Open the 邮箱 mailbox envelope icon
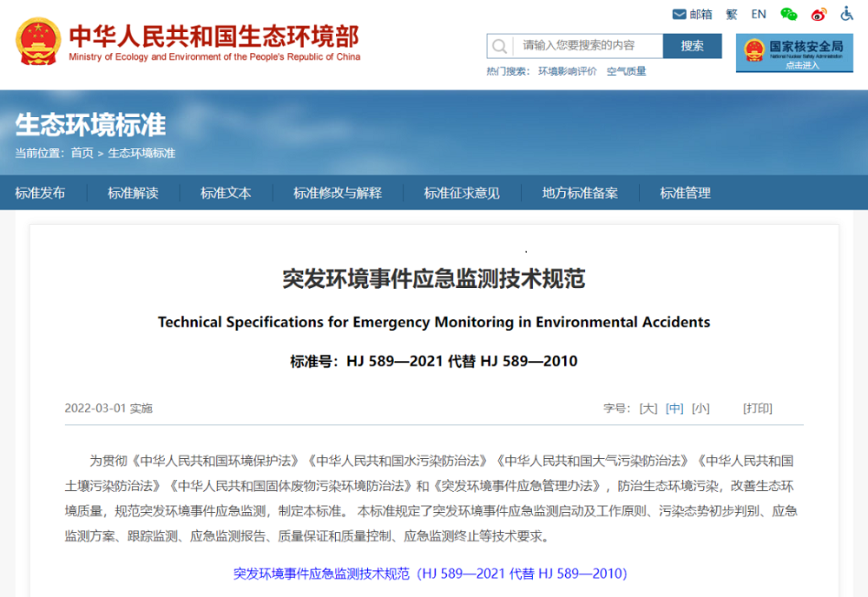The height and width of the screenshot is (597, 868). click(x=679, y=13)
